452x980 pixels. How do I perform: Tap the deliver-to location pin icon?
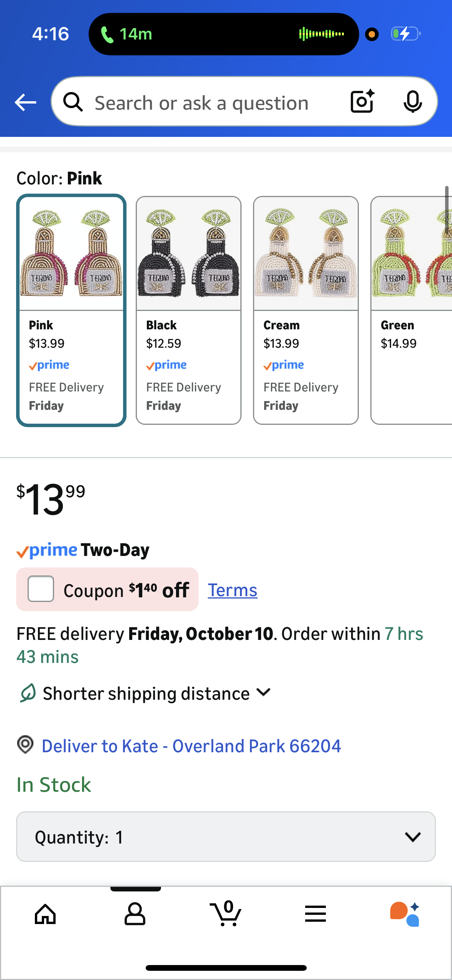[25, 745]
